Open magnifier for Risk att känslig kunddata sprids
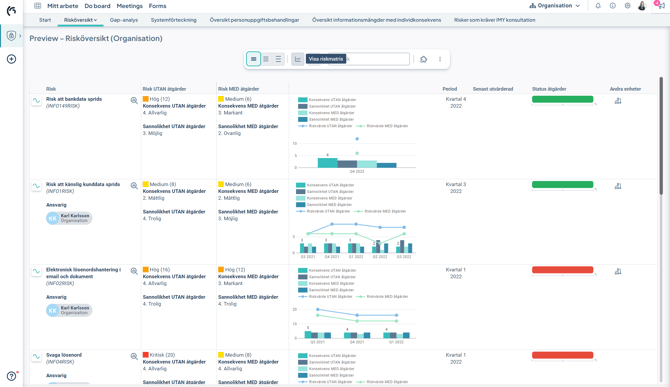The image size is (670, 387). [x=134, y=186]
